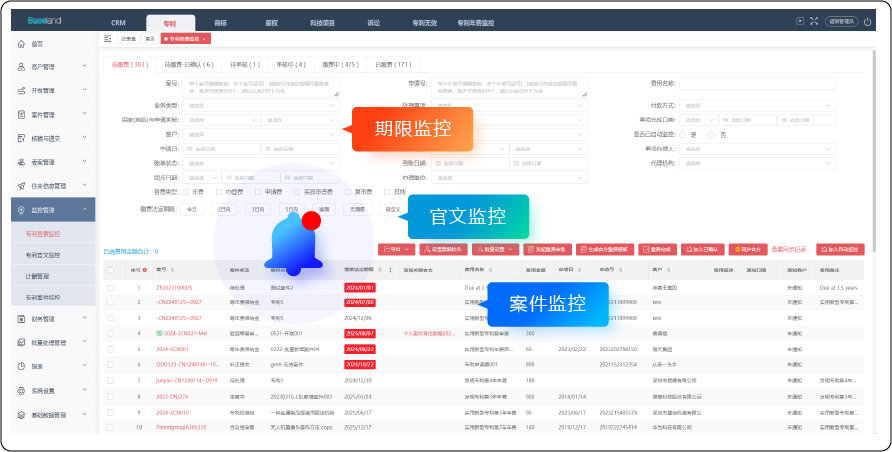Screen dimensions: 892x452
Task: Switch to the 商标 top tab
Action: tap(221, 23)
